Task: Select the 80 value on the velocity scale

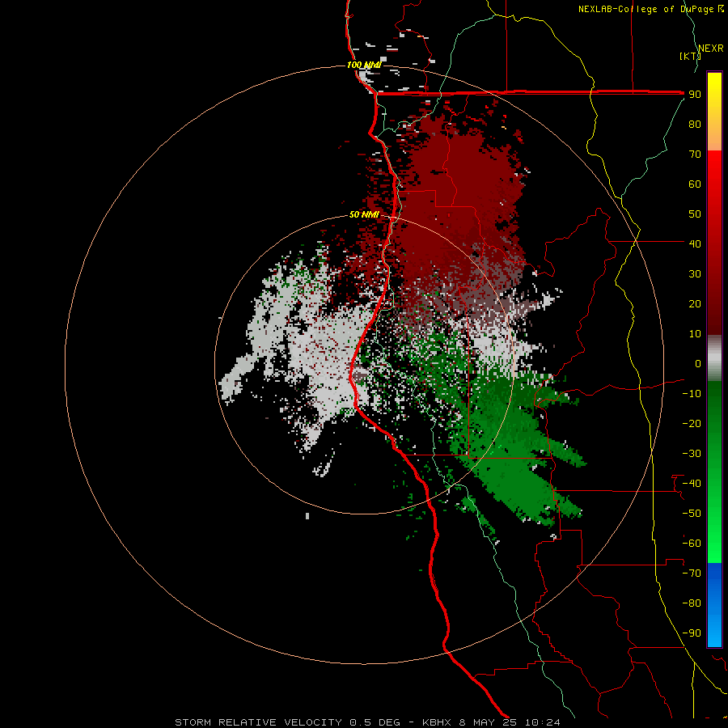Action: 695,124
